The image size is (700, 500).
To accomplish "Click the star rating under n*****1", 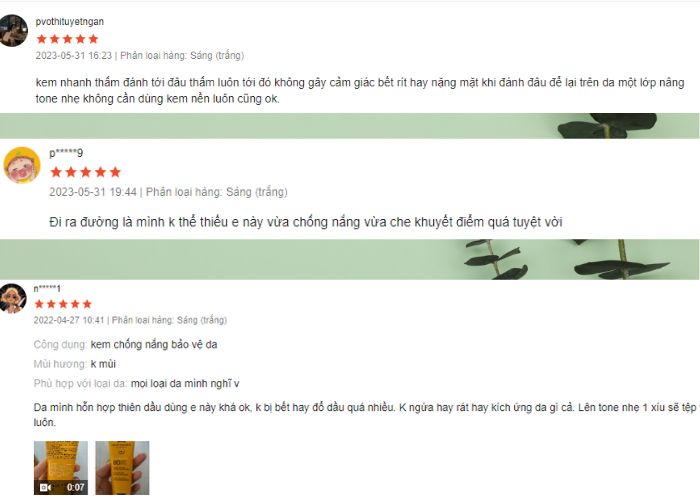I will 63,304.
